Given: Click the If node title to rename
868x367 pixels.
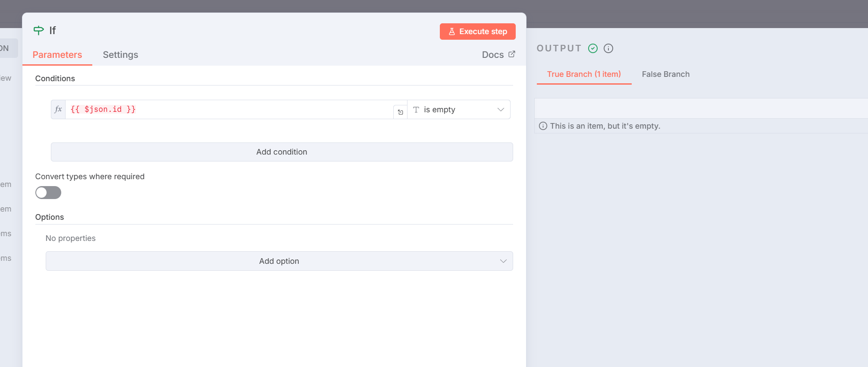Looking at the screenshot, I should coord(53,31).
